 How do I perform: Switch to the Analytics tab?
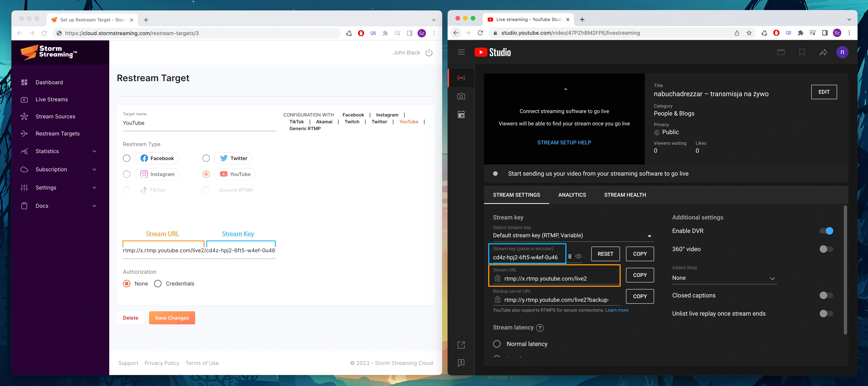pyautogui.click(x=572, y=195)
